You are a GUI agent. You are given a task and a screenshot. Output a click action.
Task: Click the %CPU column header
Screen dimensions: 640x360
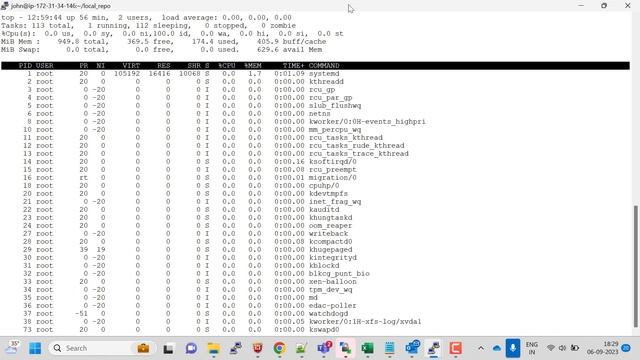click(227, 66)
